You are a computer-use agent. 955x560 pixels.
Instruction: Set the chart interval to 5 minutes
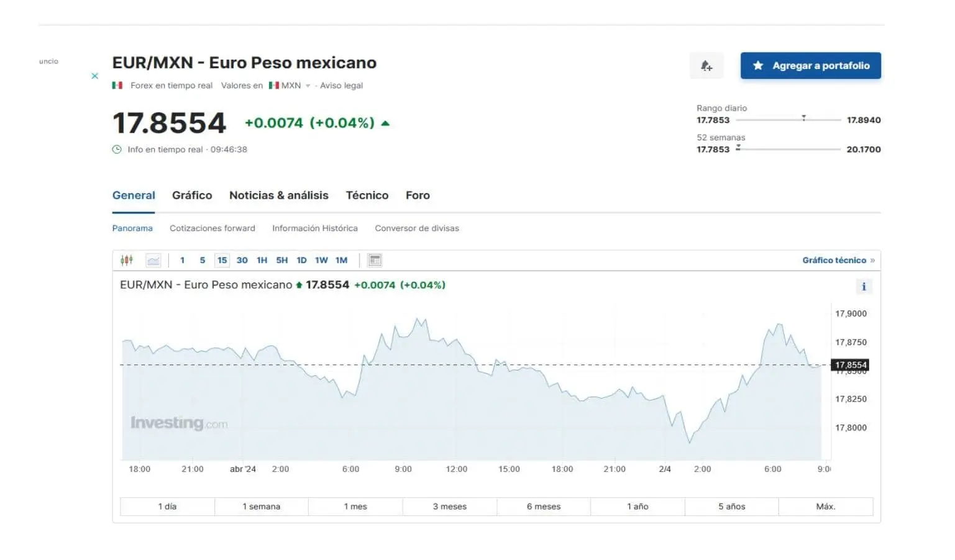click(202, 260)
